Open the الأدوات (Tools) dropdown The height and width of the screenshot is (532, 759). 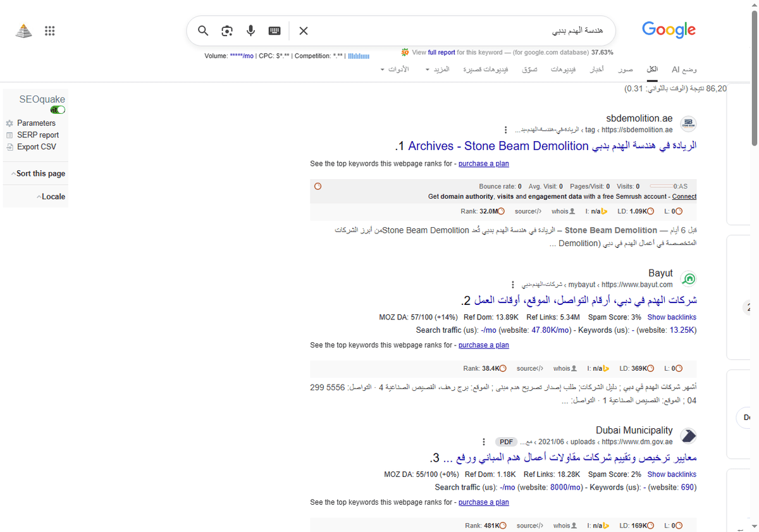click(398, 69)
